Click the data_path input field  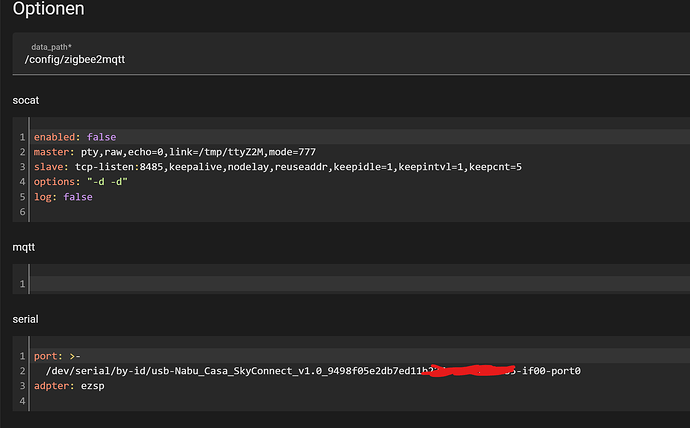point(351,54)
